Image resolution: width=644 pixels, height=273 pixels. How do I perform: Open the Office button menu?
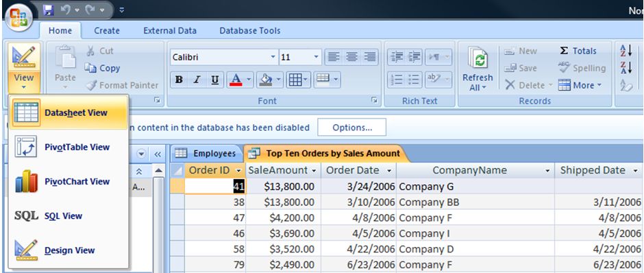19,18
